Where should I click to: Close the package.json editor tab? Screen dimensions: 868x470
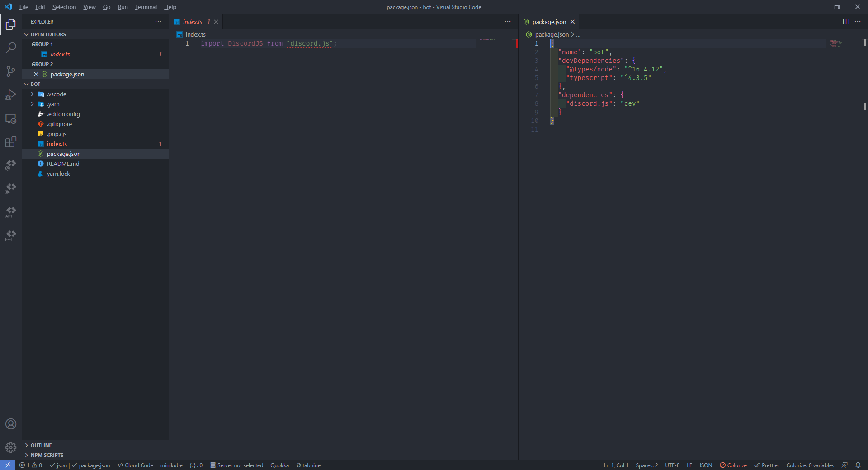[x=572, y=22]
